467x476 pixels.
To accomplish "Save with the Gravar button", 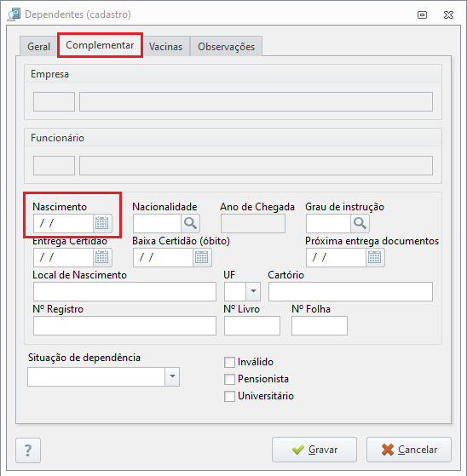I will (x=314, y=450).
